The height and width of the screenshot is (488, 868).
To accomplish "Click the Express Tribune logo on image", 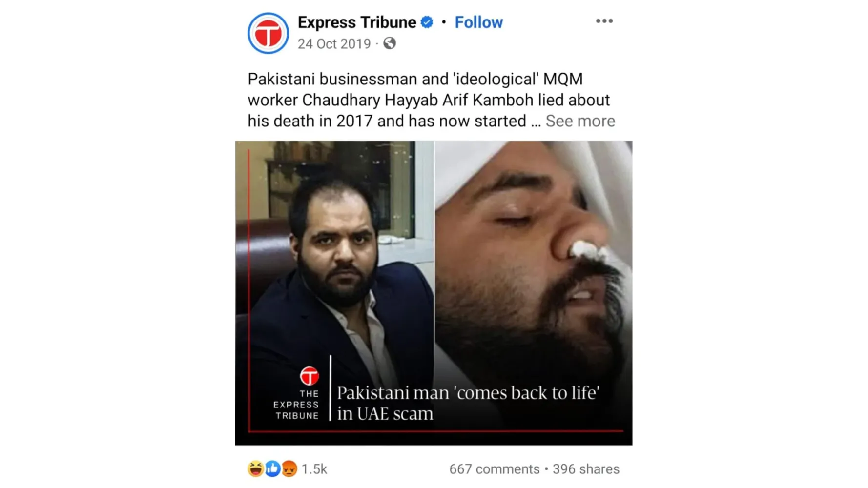I will pyautogui.click(x=309, y=376).
